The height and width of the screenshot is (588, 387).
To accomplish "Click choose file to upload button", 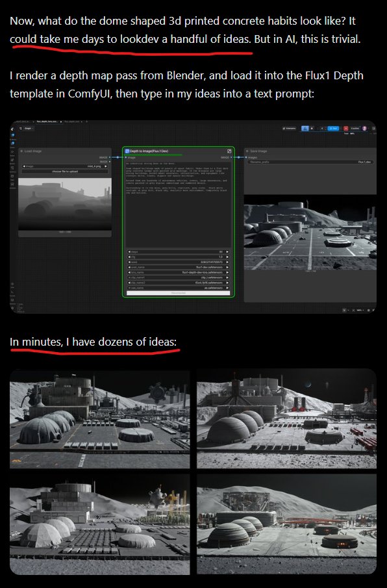I will [x=65, y=172].
